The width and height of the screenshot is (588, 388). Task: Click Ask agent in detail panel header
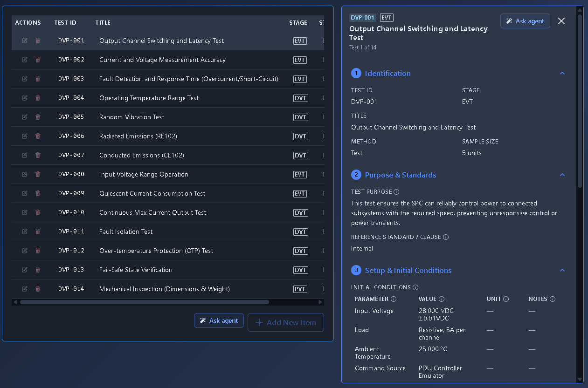coord(525,21)
